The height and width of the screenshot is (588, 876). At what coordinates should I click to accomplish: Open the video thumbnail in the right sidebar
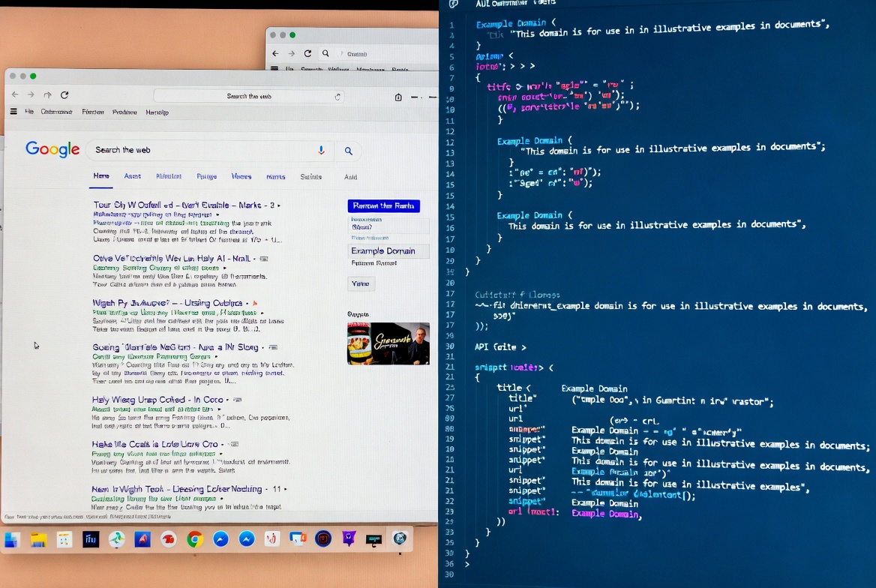click(x=388, y=343)
